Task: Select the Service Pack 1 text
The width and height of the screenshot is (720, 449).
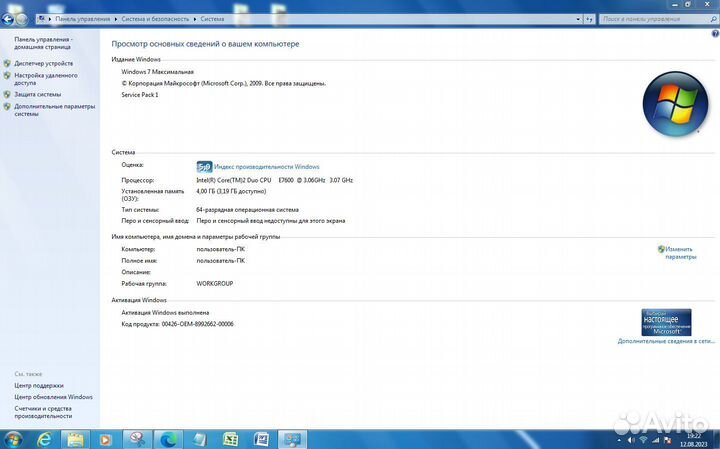Action: point(140,95)
